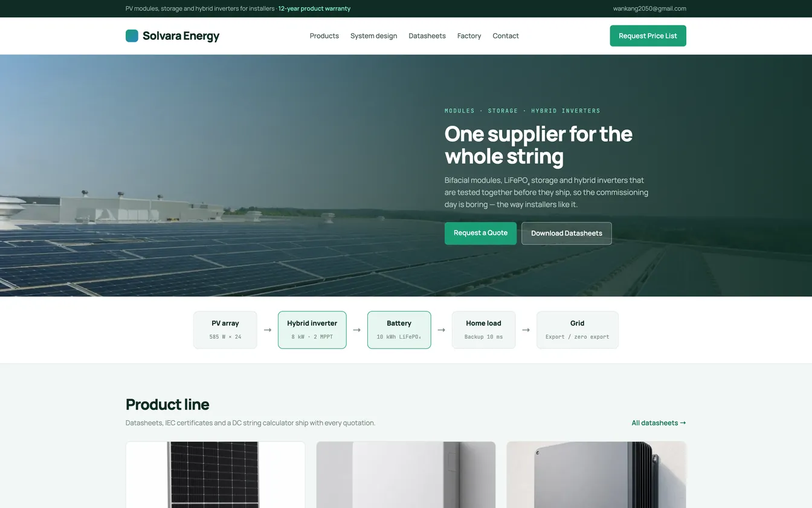Select the PV array flow card
This screenshot has height=508, width=812.
tap(225, 330)
